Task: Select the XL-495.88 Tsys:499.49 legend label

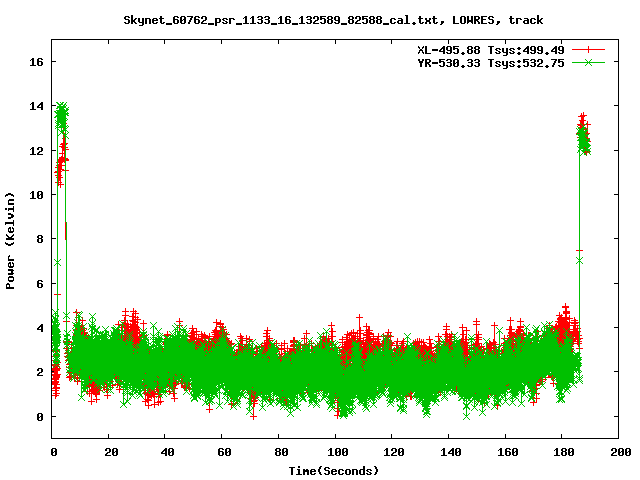Action: coord(491,50)
